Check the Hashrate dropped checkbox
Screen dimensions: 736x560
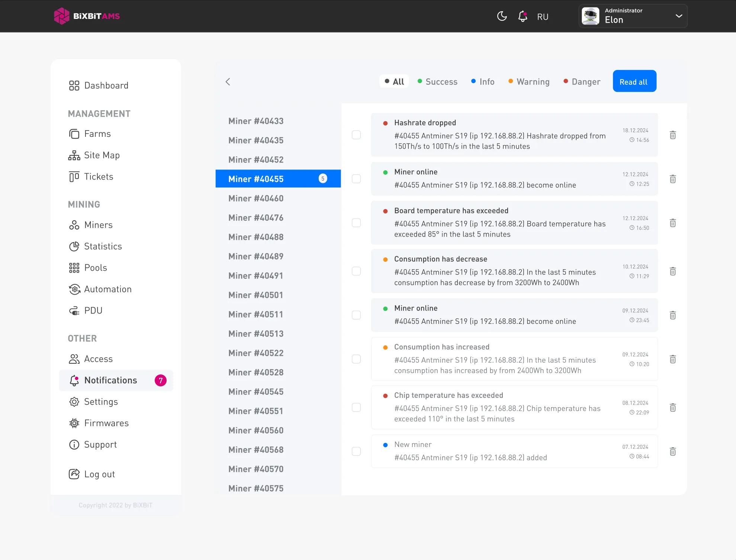(356, 135)
